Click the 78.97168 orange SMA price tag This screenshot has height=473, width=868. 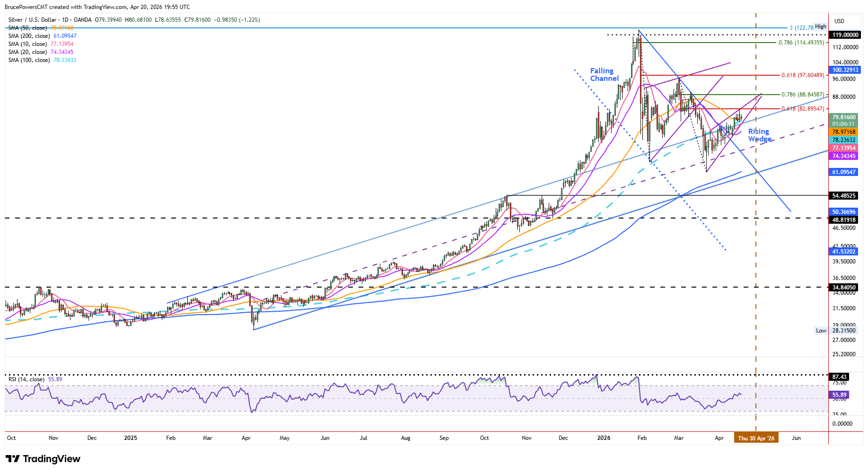click(x=843, y=132)
